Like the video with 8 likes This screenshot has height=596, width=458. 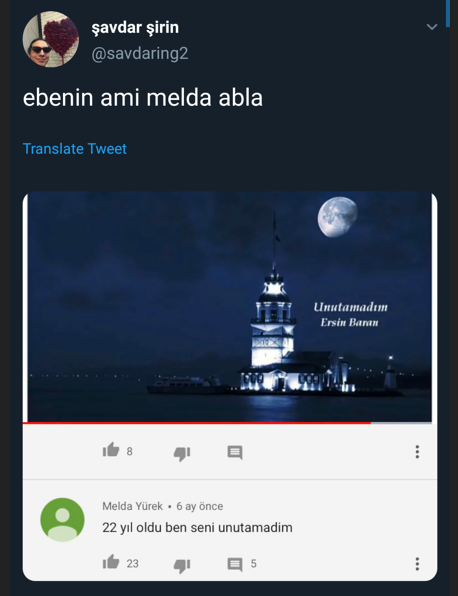pos(111,450)
